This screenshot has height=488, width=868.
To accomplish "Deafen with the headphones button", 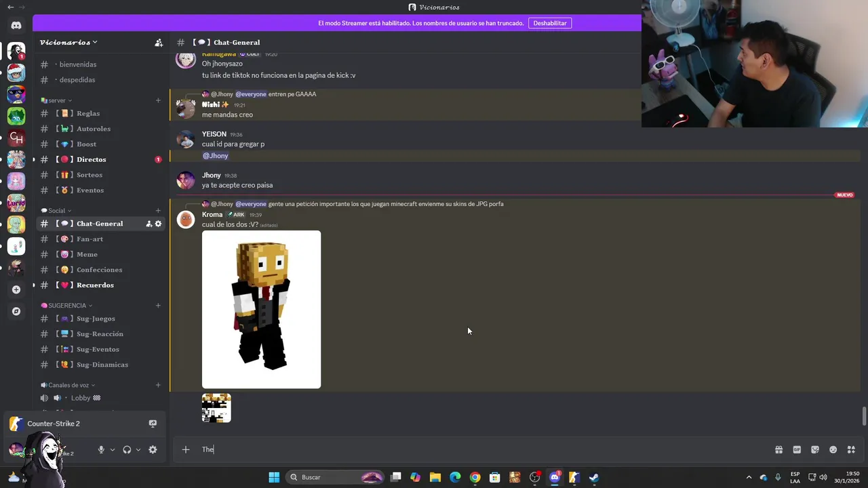I will [x=127, y=449].
